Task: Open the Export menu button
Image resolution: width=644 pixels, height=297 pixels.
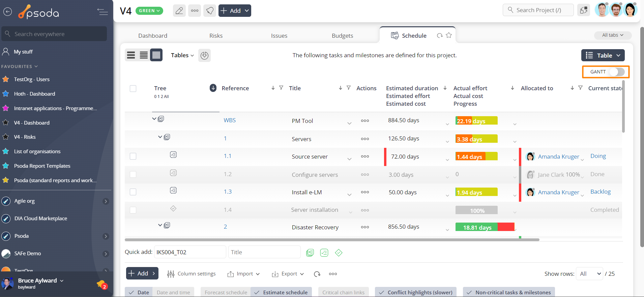Action: pyautogui.click(x=288, y=274)
